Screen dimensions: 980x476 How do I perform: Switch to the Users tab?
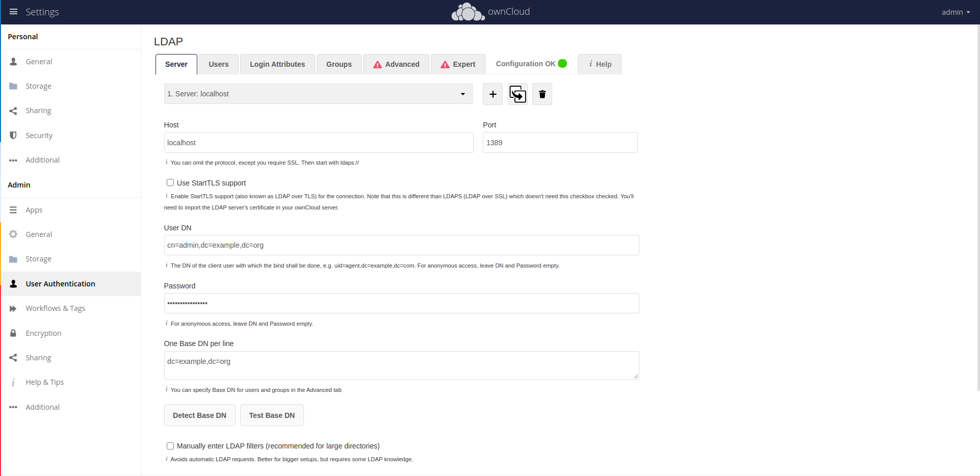(x=219, y=64)
